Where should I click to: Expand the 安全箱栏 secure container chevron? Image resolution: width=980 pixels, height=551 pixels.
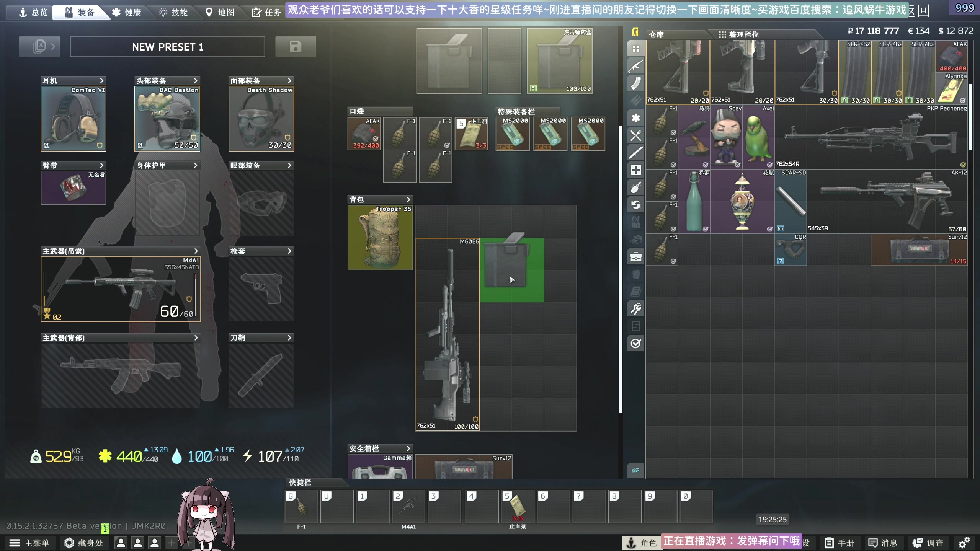(x=408, y=448)
